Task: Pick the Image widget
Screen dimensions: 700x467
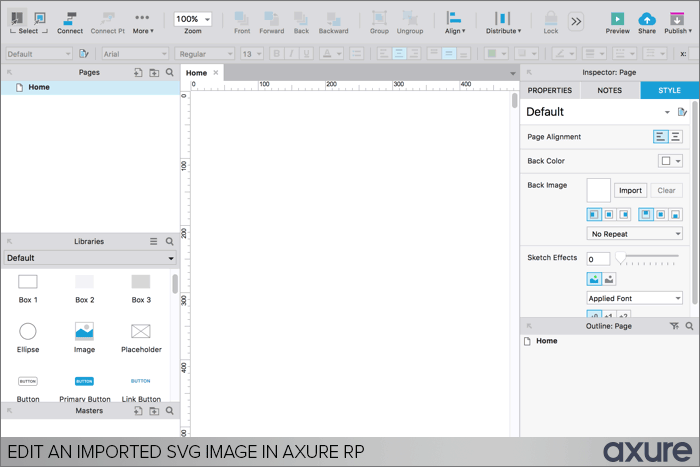Action: (84, 338)
